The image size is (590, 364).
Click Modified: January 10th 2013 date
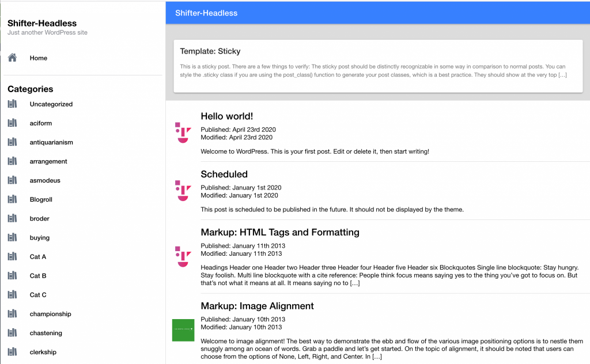tap(241, 327)
